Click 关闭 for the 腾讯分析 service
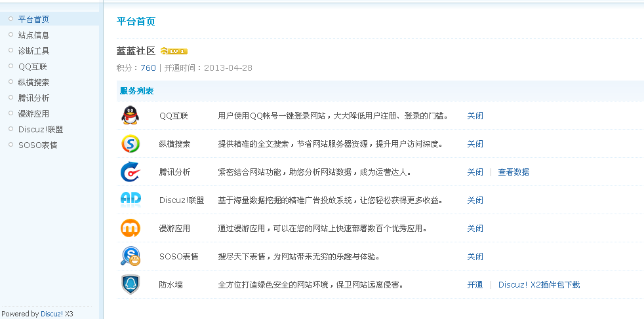This screenshot has width=644, height=319. tap(475, 172)
